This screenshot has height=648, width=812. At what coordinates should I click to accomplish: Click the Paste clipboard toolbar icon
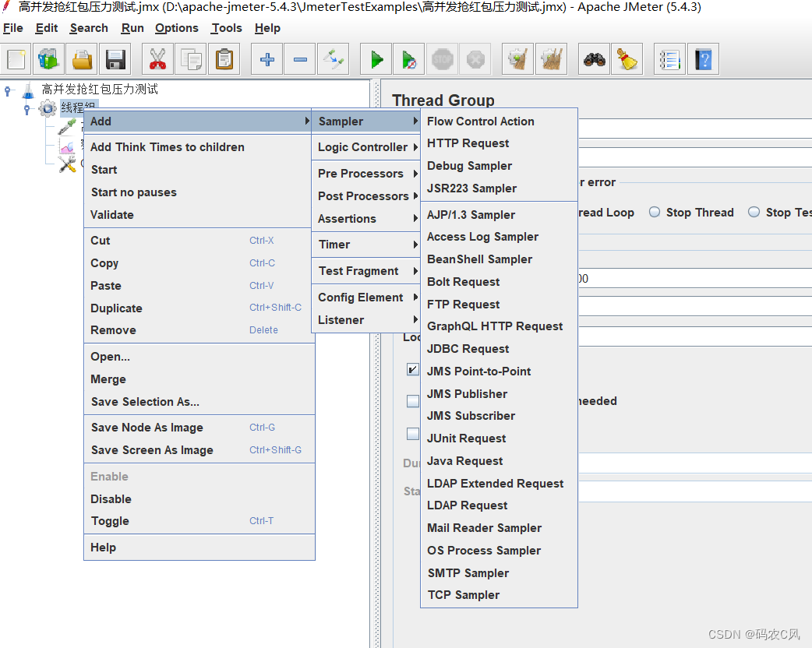pos(224,59)
